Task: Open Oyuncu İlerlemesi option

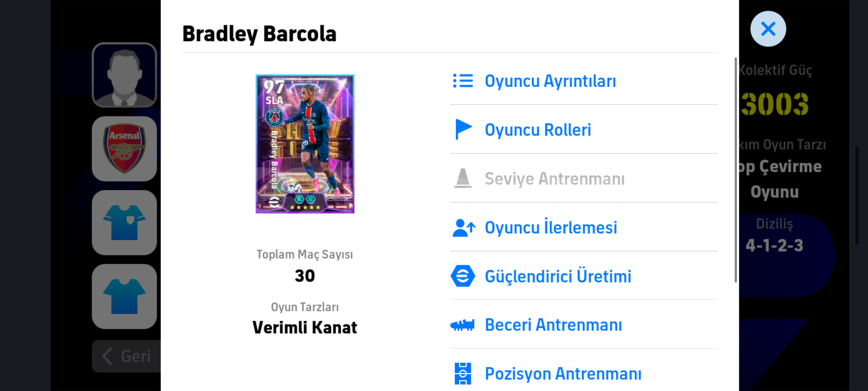Action: coord(551,228)
